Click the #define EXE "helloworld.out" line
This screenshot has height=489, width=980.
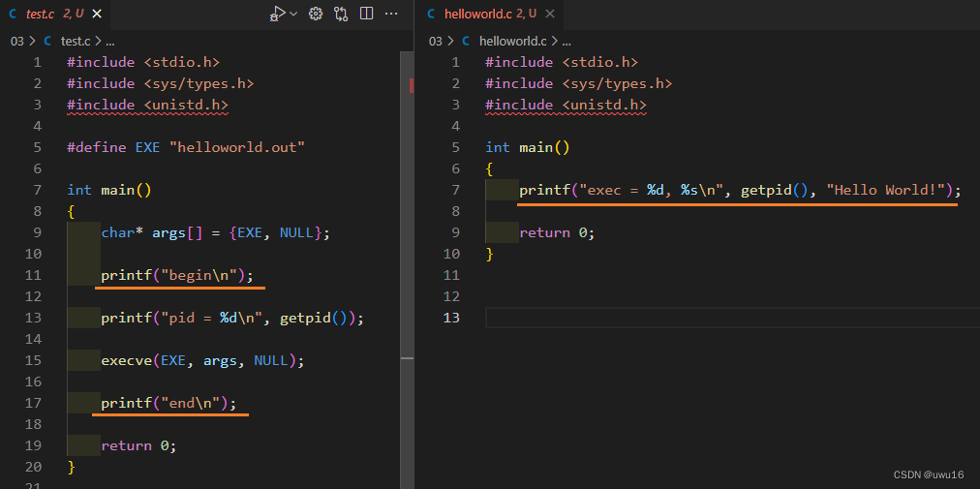[x=186, y=147]
